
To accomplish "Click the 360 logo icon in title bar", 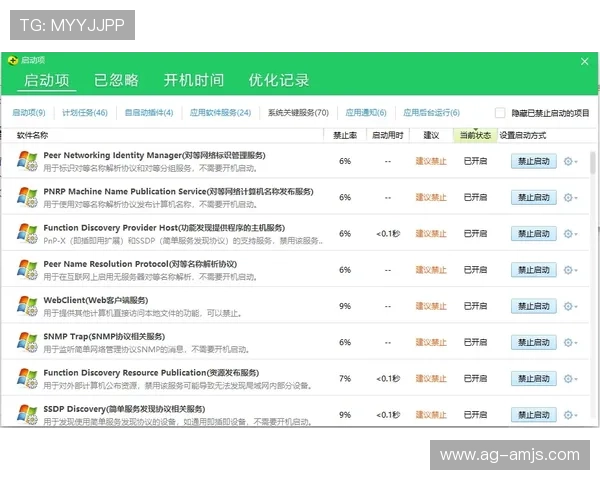I will click(x=13, y=60).
